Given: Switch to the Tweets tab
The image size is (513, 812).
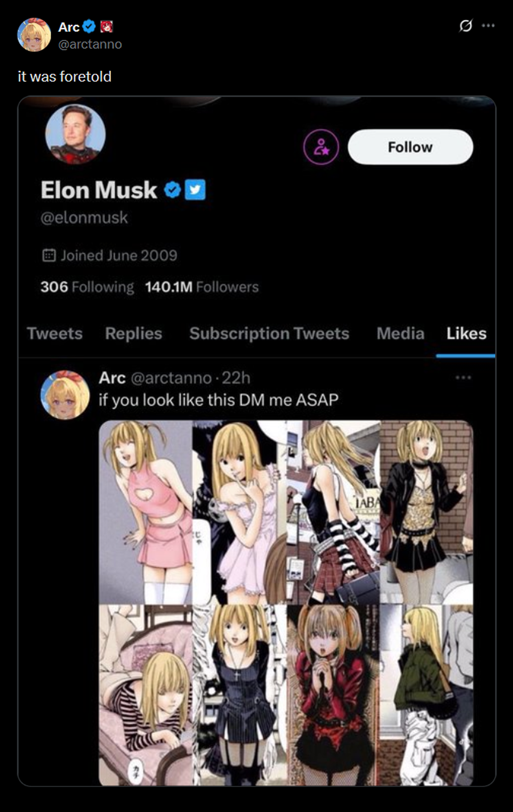Looking at the screenshot, I should (55, 334).
